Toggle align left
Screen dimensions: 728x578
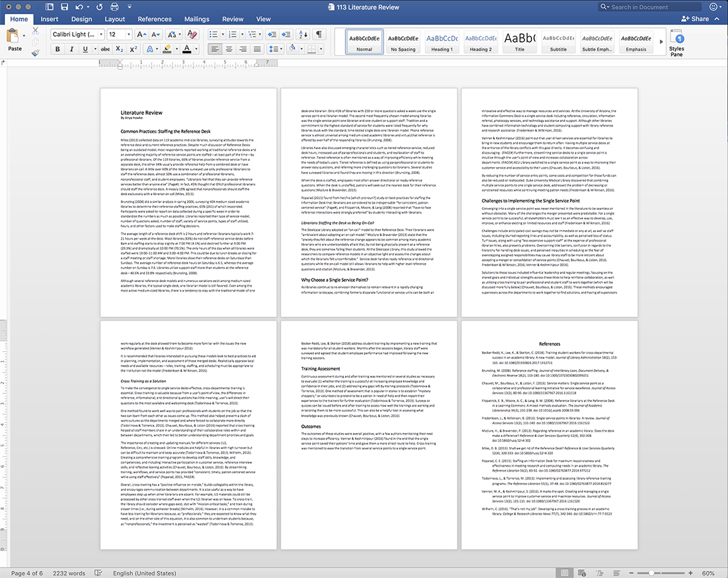(x=215, y=49)
